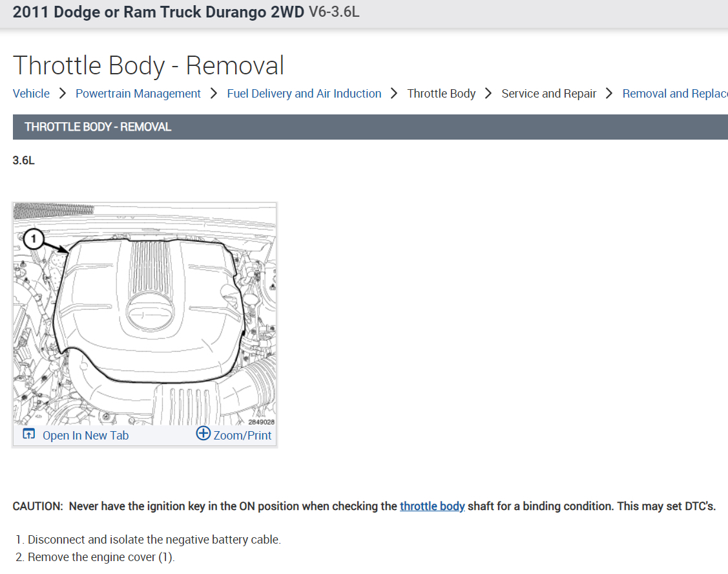The image size is (728, 574).
Task: Click the Zoom/Print plus icon
Action: click(203, 433)
